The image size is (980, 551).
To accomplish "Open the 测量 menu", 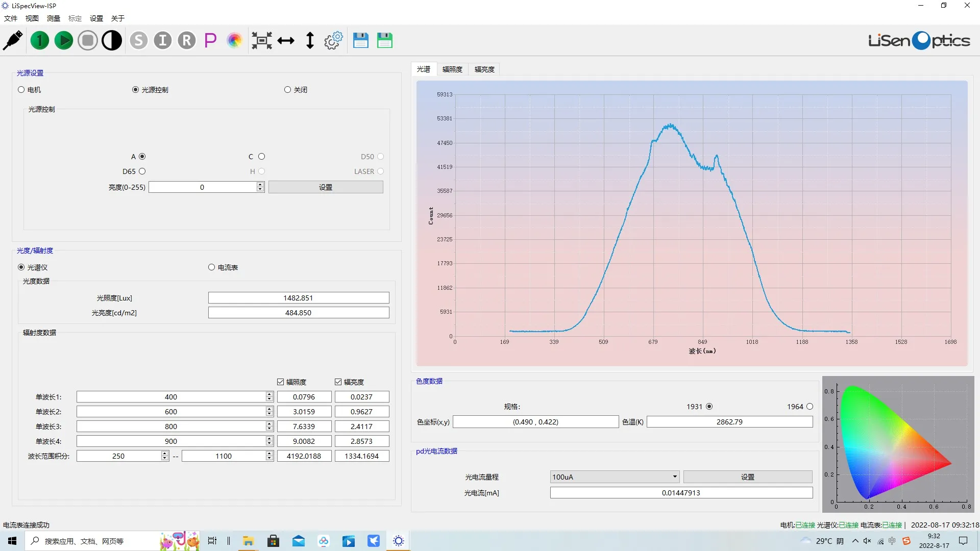I will pyautogui.click(x=53, y=18).
